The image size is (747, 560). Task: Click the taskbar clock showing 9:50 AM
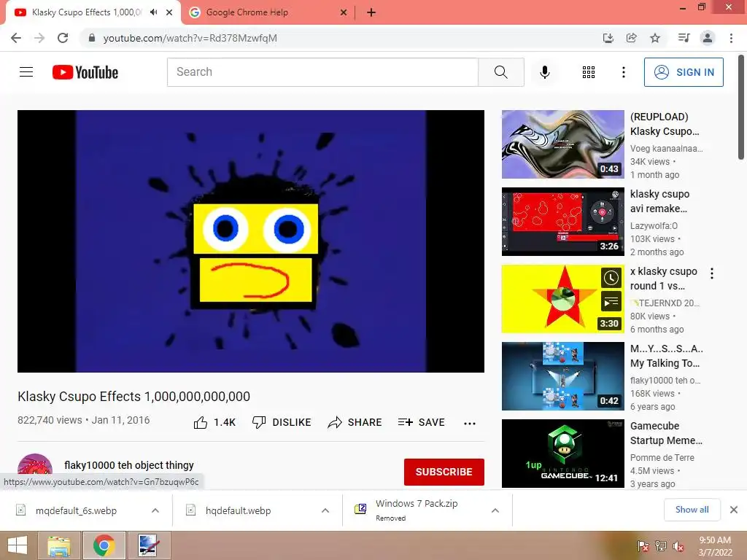(715, 545)
